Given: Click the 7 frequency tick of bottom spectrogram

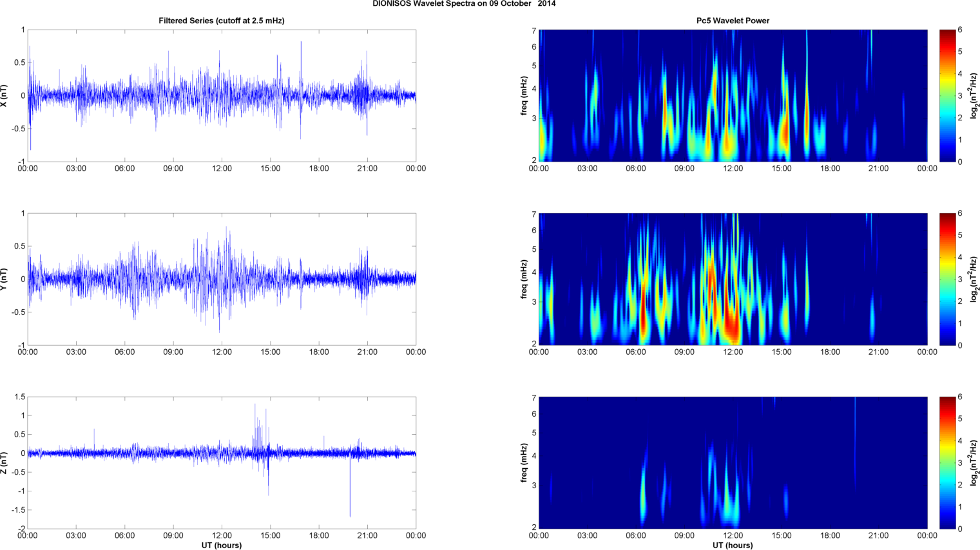Looking at the screenshot, I should [x=534, y=398].
